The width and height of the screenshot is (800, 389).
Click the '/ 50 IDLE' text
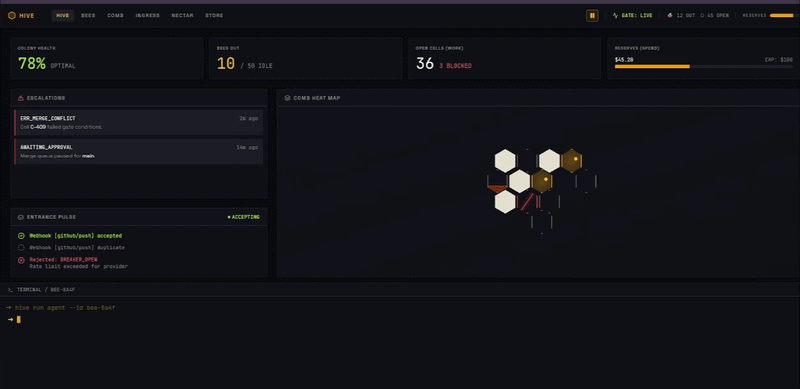256,66
